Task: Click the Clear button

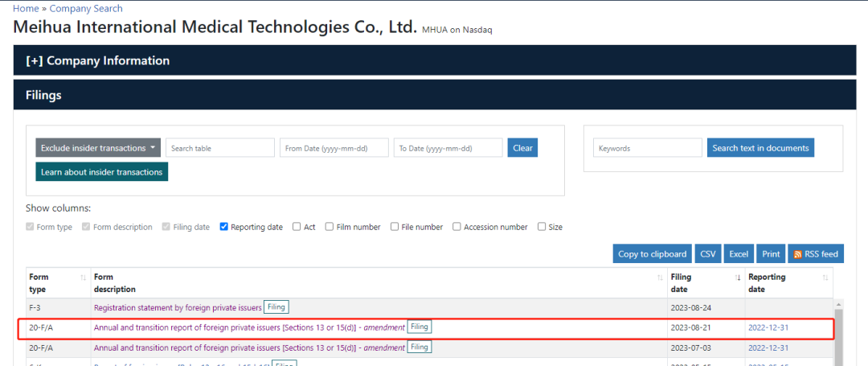Action: click(x=522, y=148)
